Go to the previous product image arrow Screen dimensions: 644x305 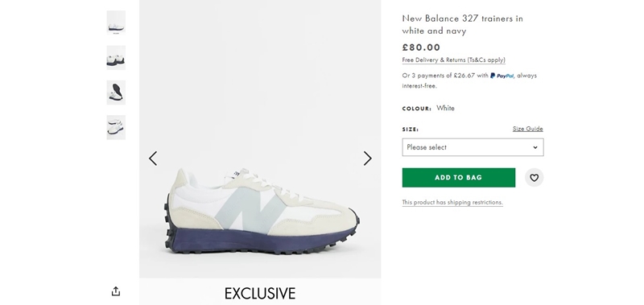tap(153, 159)
